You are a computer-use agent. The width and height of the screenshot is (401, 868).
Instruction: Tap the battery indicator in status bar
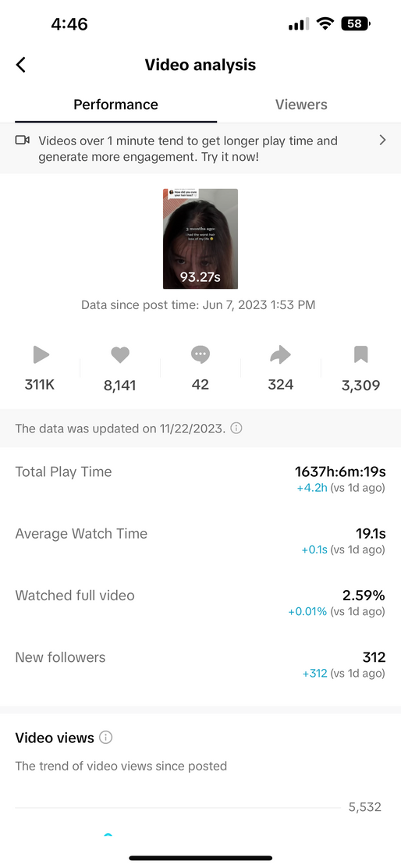click(x=356, y=23)
